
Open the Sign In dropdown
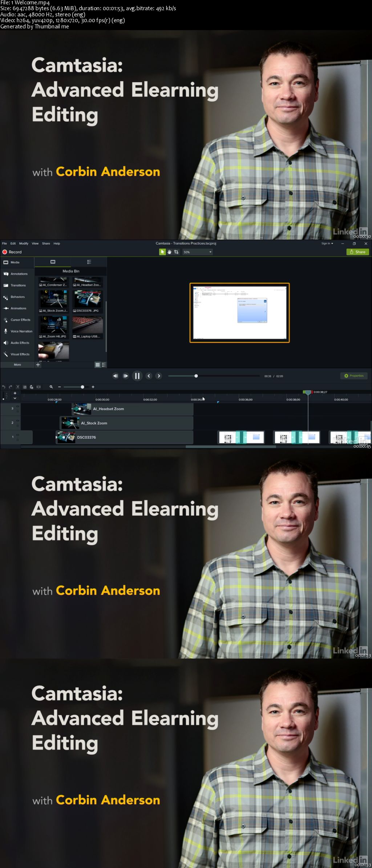(327, 244)
